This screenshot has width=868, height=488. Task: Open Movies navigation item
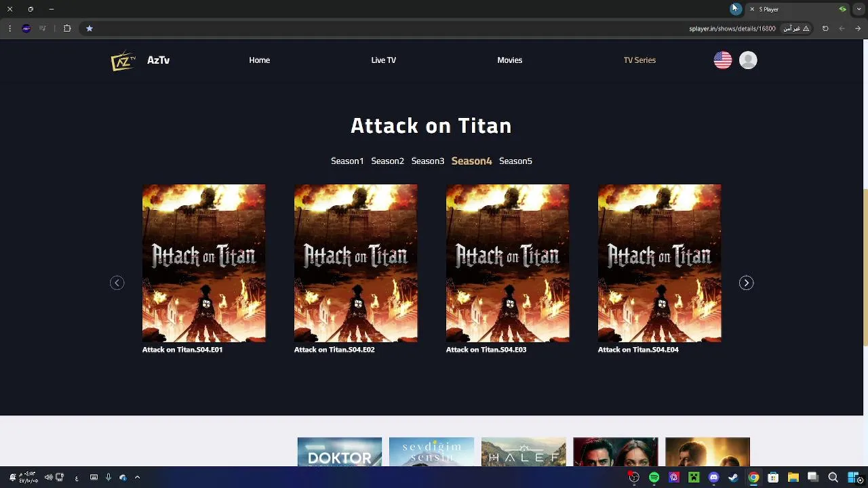coord(510,60)
